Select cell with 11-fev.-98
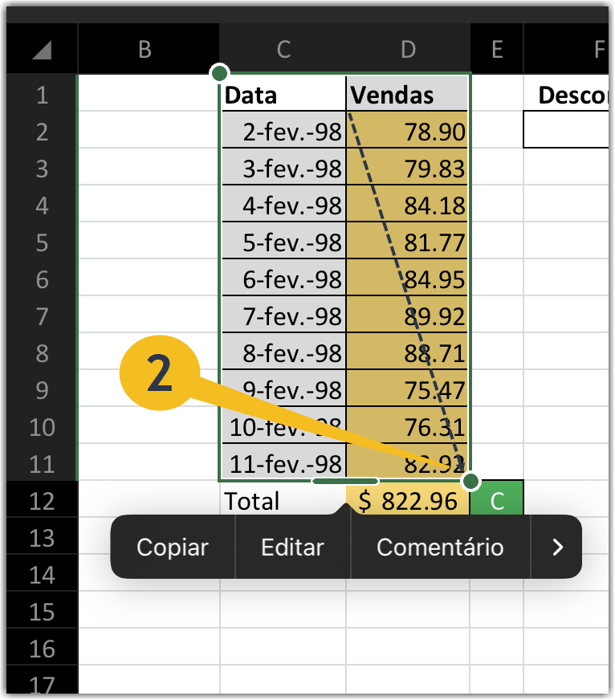 click(283, 463)
